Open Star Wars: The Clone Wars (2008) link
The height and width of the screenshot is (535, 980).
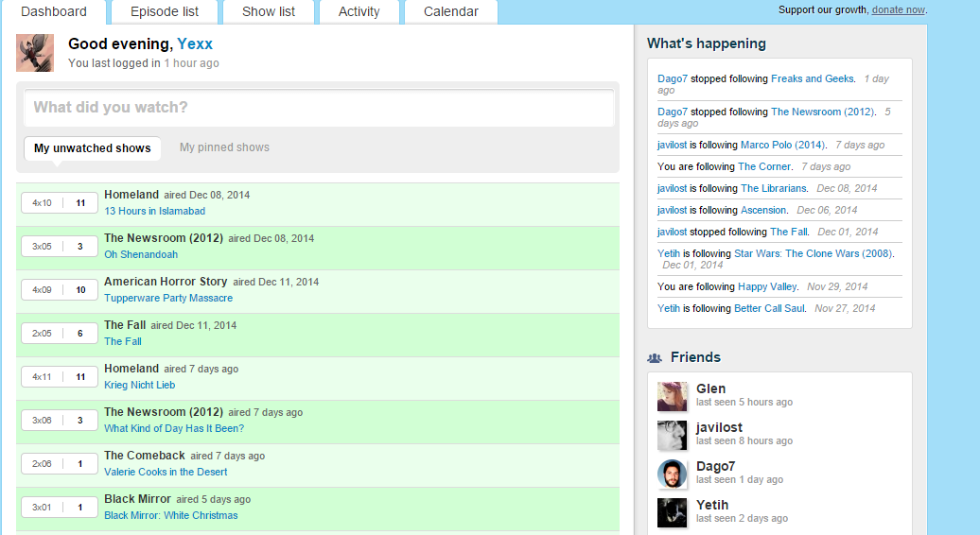[813, 253]
